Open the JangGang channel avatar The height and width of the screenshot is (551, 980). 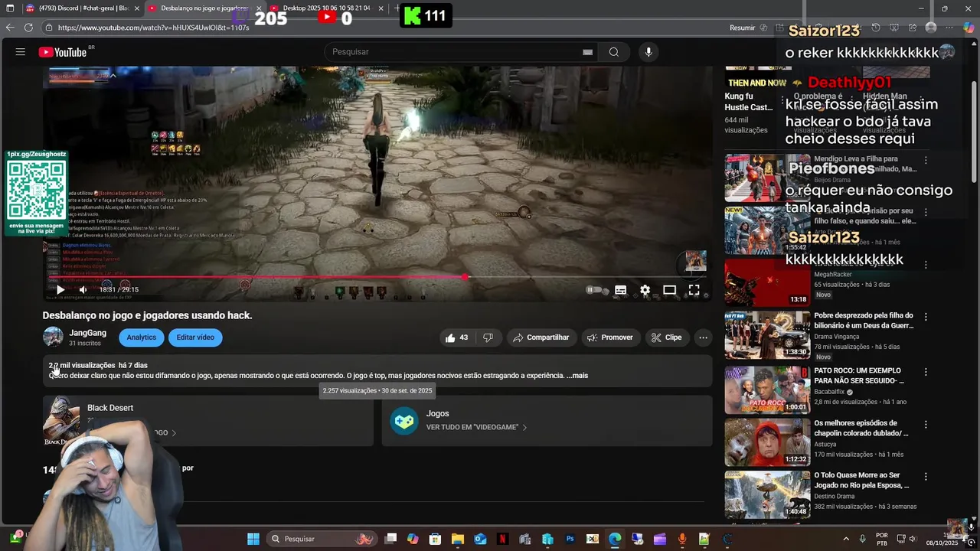click(x=53, y=337)
